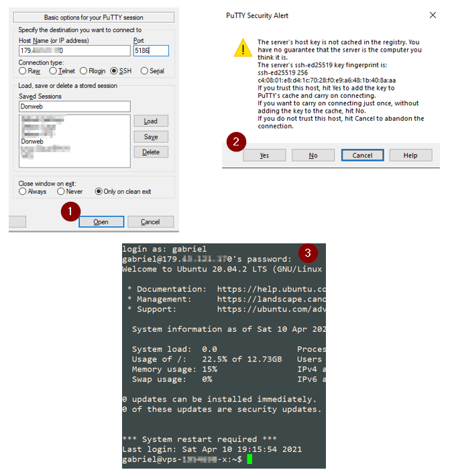This screenshot has height=476, width=450.
Task: Click 'Basic options for your PuTTY session' header
Action: pyautogui.click(x=94, y=17)
